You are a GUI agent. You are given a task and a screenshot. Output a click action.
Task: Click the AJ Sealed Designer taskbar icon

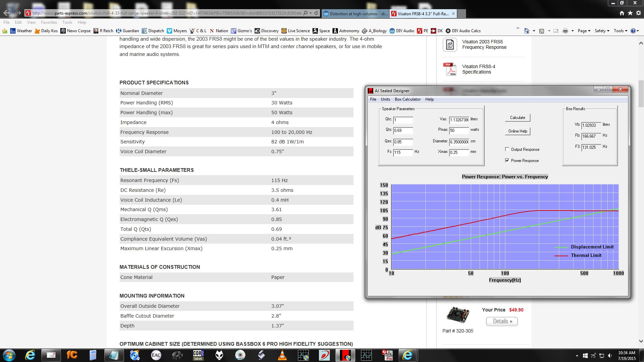[x=345, y=355]
